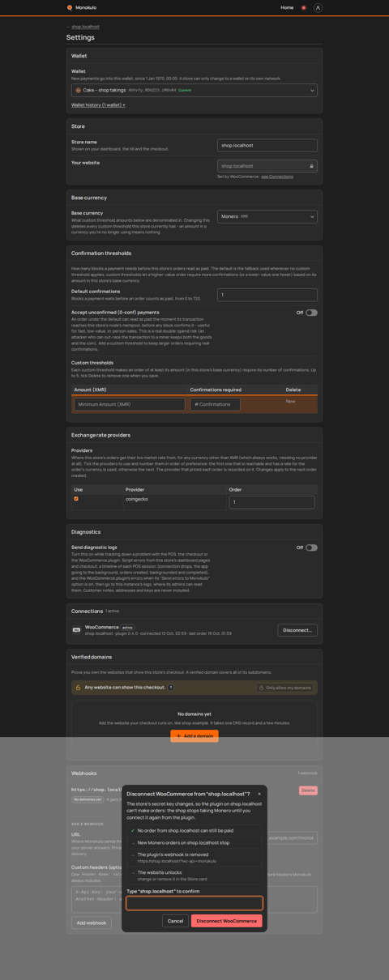Focus the # Confirmations field

point(216,404)
